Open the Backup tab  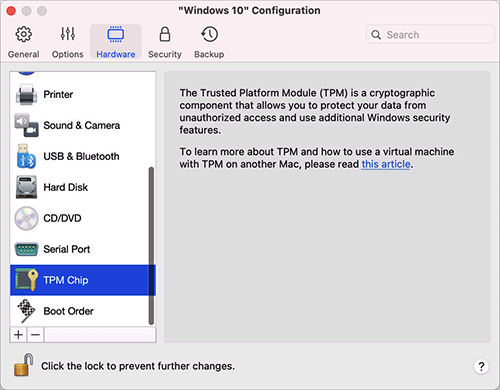(209, 42)
